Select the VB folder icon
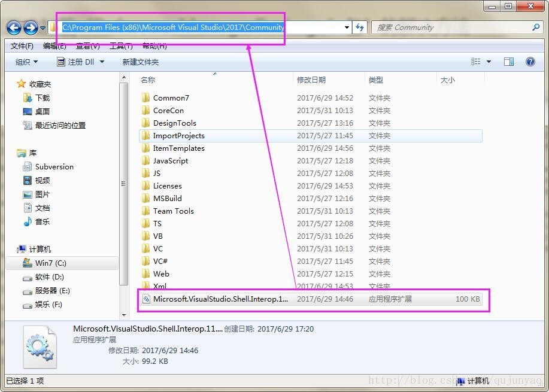Image resolution: width=549 pixels, height=392 pixels. [145, 236]
